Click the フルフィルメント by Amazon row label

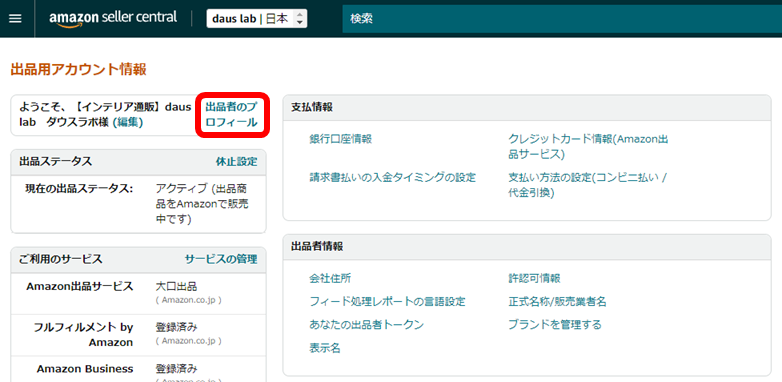coord(83,335)
